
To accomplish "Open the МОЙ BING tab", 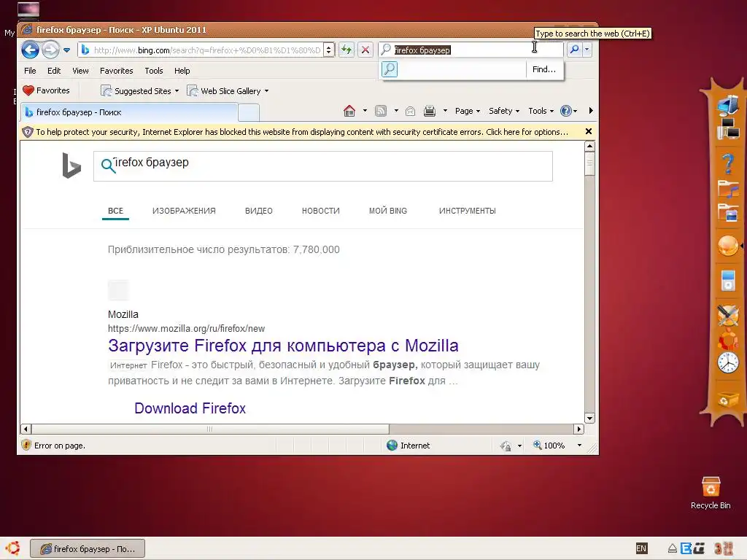I will point(388,211).
